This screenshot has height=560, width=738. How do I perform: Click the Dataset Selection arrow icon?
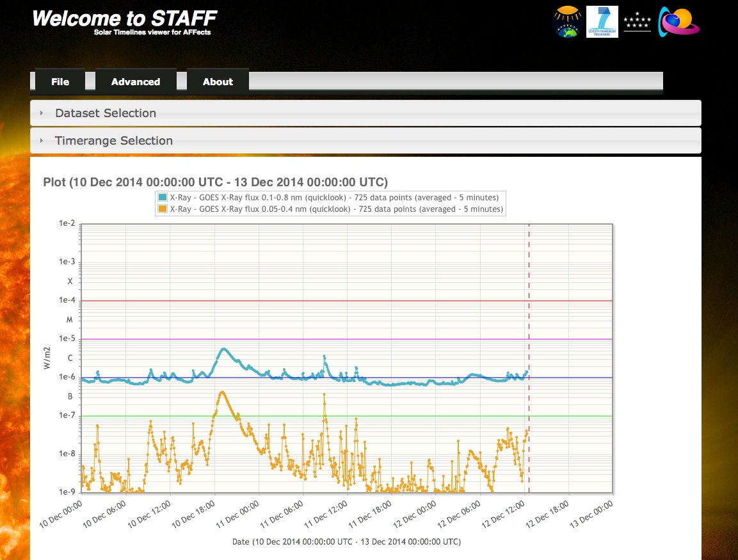(42, 113)
